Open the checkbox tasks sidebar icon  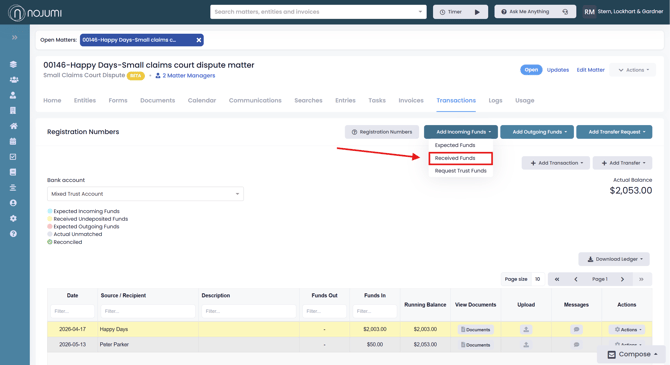13,156
